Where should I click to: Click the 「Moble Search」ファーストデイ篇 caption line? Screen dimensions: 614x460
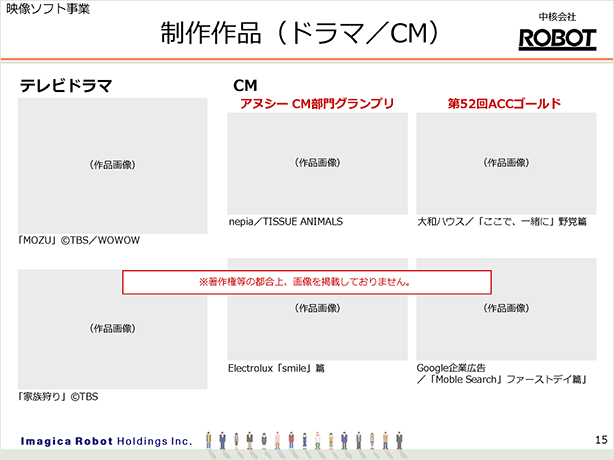coord(502,379)
